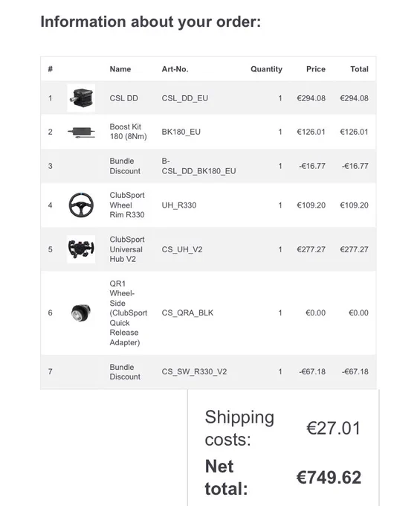Click the ClubSport Wheel Rim R330 image
Screen dimensions: 420x506
point(81,205)
